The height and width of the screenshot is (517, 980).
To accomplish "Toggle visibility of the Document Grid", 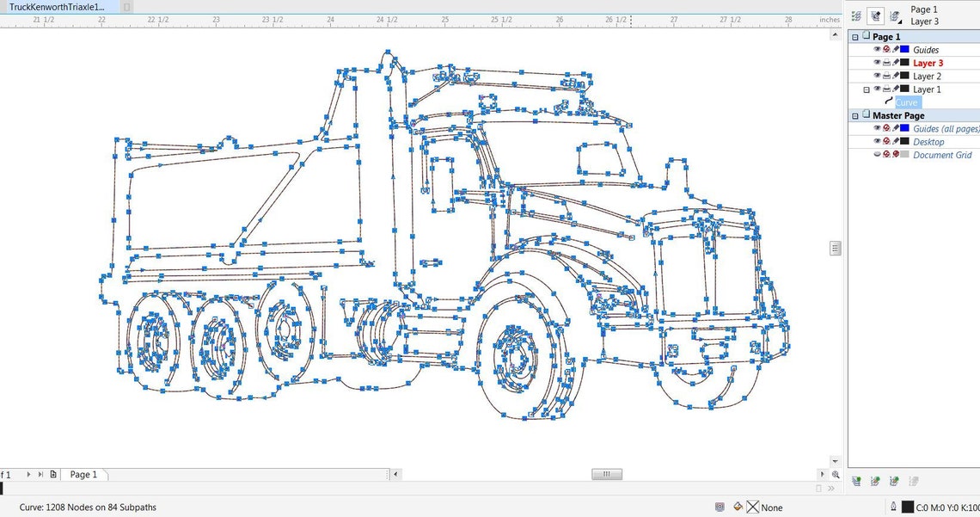I will [x=876, y=156].
